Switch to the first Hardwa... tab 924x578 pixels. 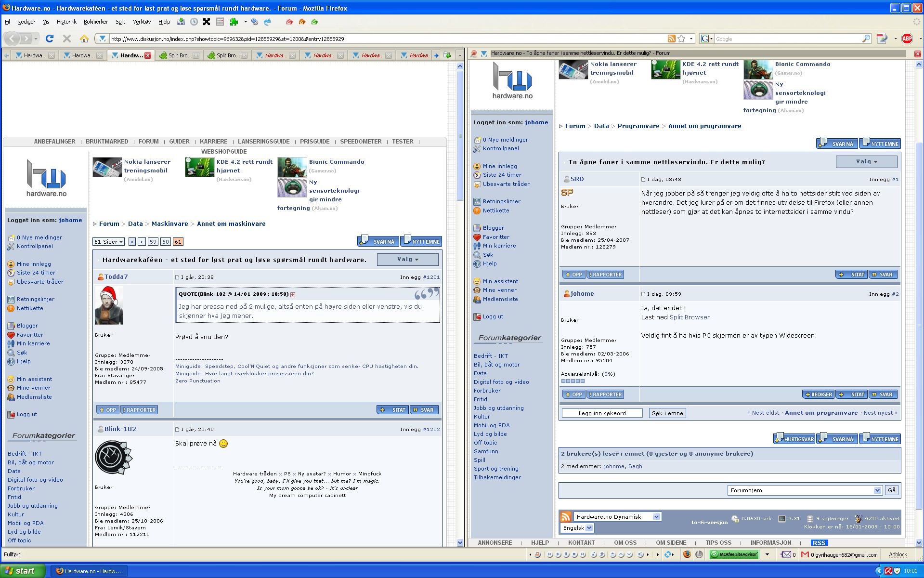coord(35,55)
